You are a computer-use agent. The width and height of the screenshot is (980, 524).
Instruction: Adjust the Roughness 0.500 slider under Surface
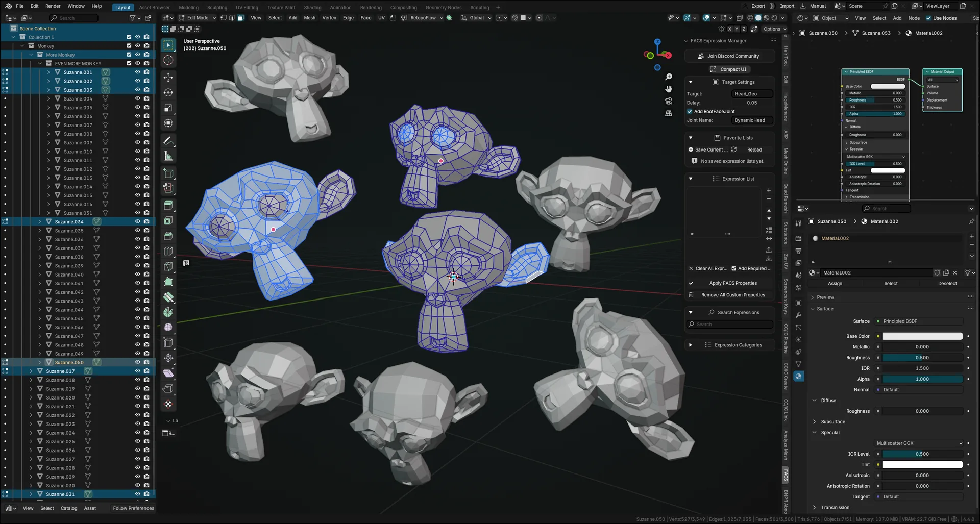(x=922, y=358)
